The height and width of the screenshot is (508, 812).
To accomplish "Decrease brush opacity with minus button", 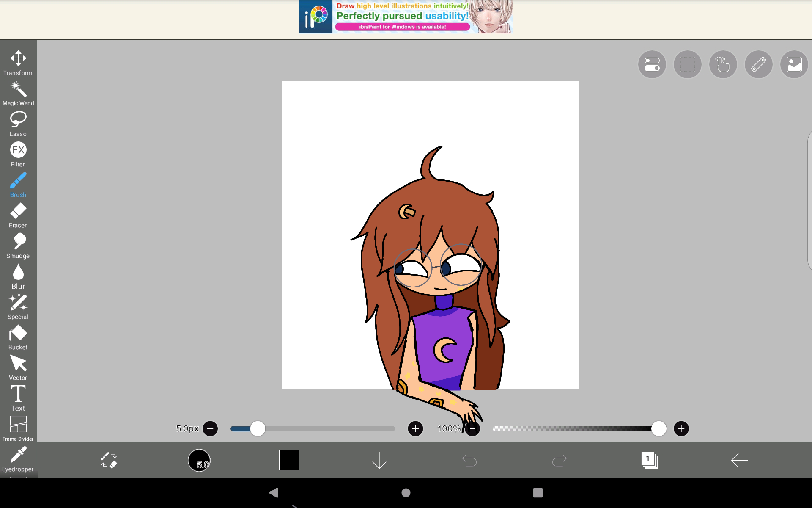I will [x=472, y=429].
